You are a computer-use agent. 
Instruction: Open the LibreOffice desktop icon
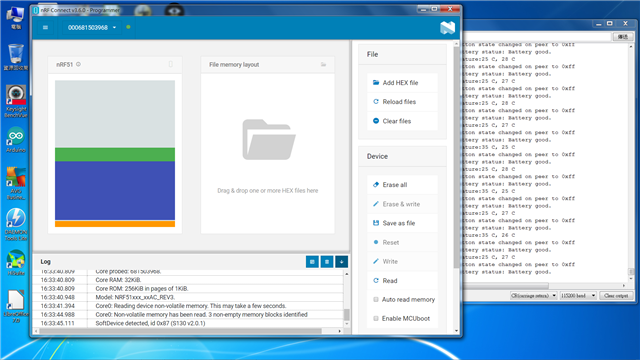pyautogui.click(x=16, y=307)
